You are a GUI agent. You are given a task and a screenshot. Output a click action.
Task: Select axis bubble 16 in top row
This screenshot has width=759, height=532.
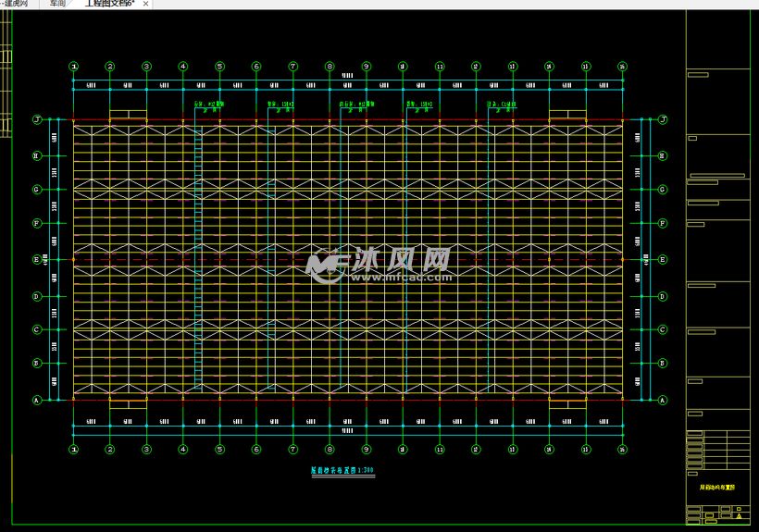pyautogui.click(x=622, y=66)
